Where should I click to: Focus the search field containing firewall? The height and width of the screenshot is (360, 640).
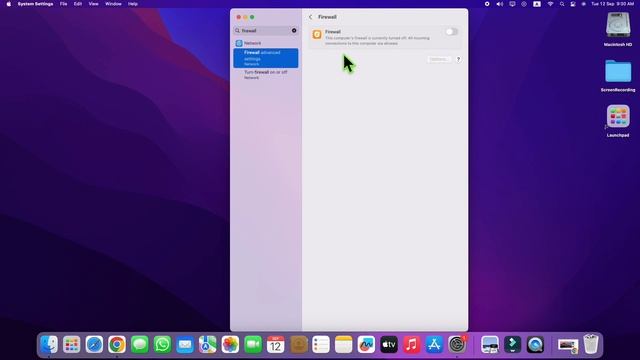[x=266, y=31]
